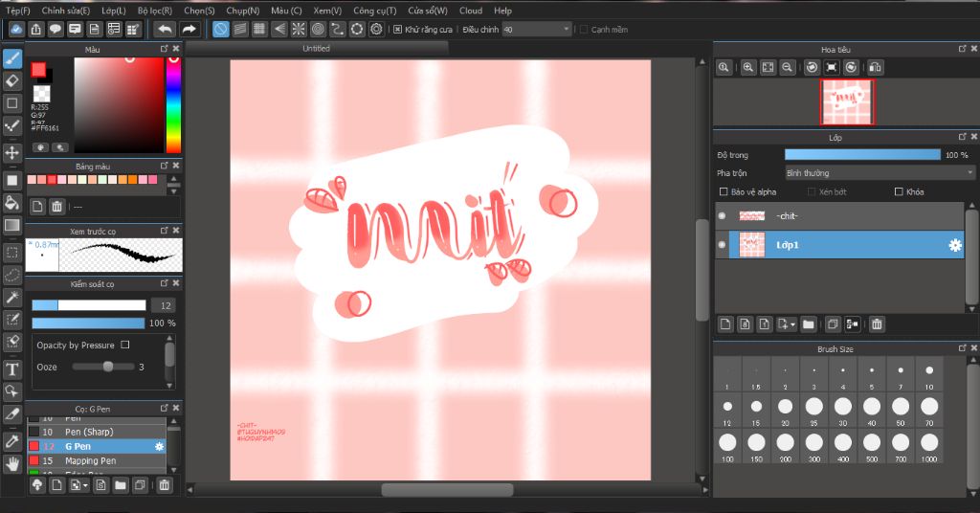Zoom in on the navigator preview
Viewport: 980px width, 513px height.
tap(747, 67)
